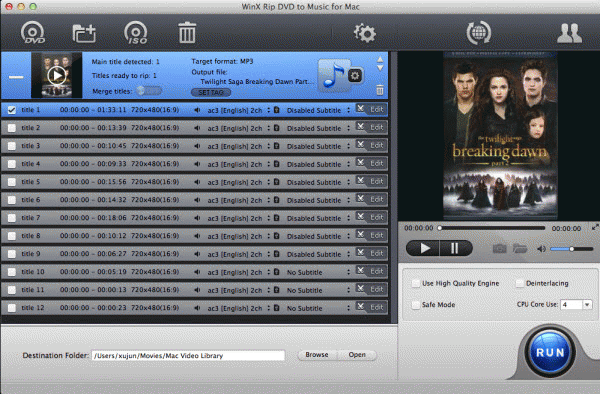The height and width of the screenshot is (394, 600).
Task: Collapse the DVD title list with minus icon
Action: point(16,77)
